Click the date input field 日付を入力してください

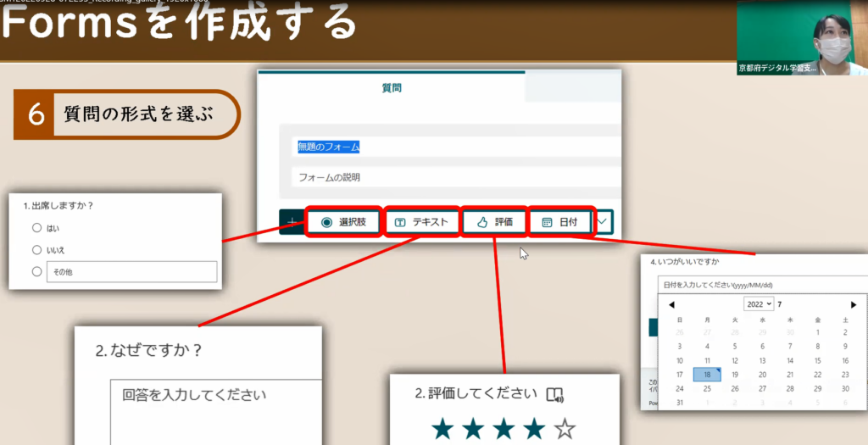pos(762,285)
